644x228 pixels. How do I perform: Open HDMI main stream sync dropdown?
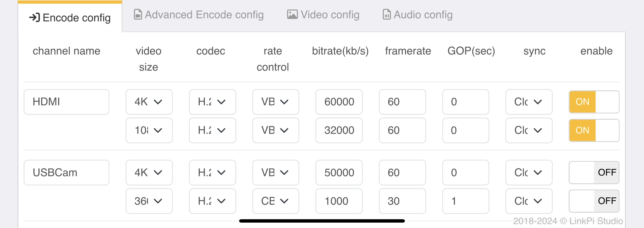[529, 102]
